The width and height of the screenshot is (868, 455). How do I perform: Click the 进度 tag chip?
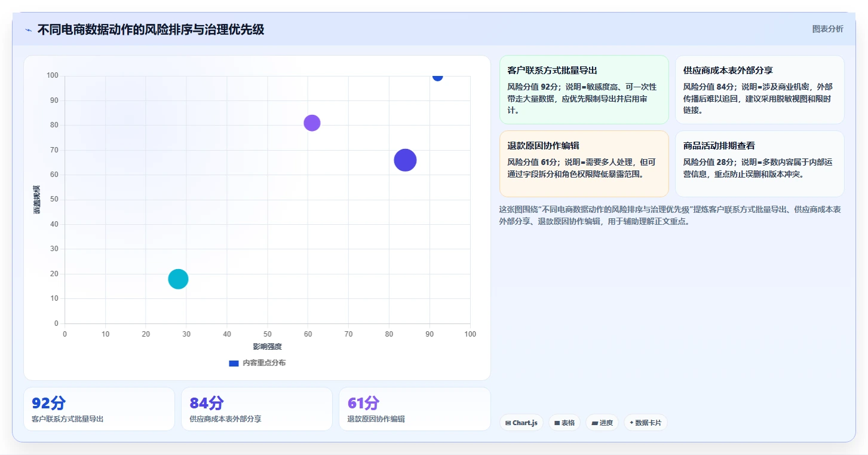click(x=602, y=423)
